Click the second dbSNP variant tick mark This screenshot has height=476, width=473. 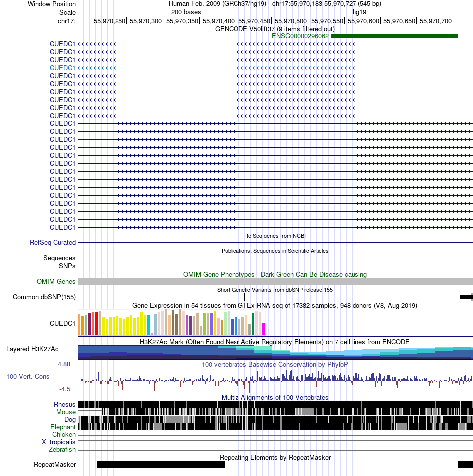click(244, 297)
